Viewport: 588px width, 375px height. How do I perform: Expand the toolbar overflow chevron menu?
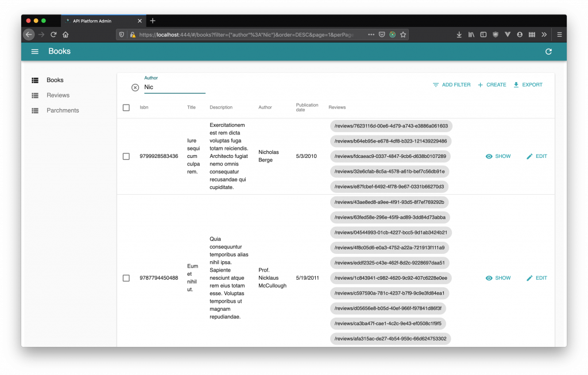click(x=544, y=34)
